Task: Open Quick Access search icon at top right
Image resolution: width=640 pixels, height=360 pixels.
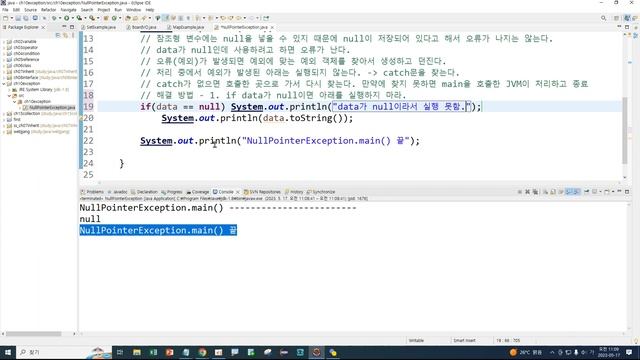Action: tap(604, 18)
